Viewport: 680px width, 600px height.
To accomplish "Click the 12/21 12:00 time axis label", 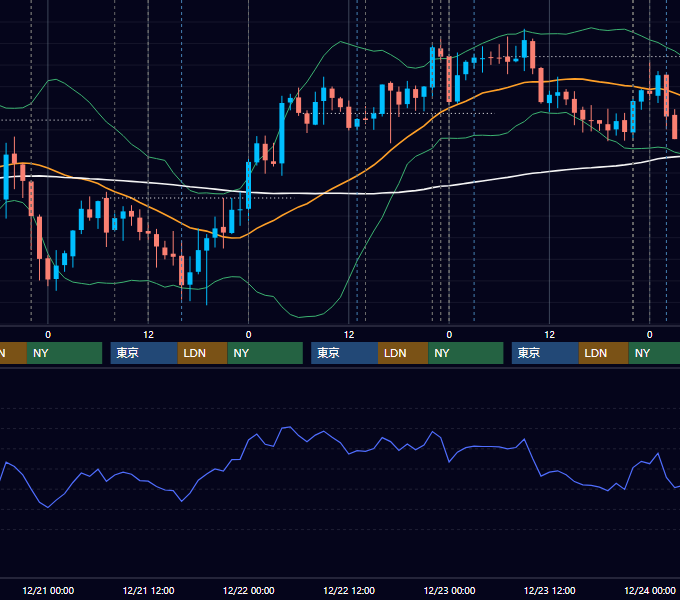I will (x=148, y=590).
